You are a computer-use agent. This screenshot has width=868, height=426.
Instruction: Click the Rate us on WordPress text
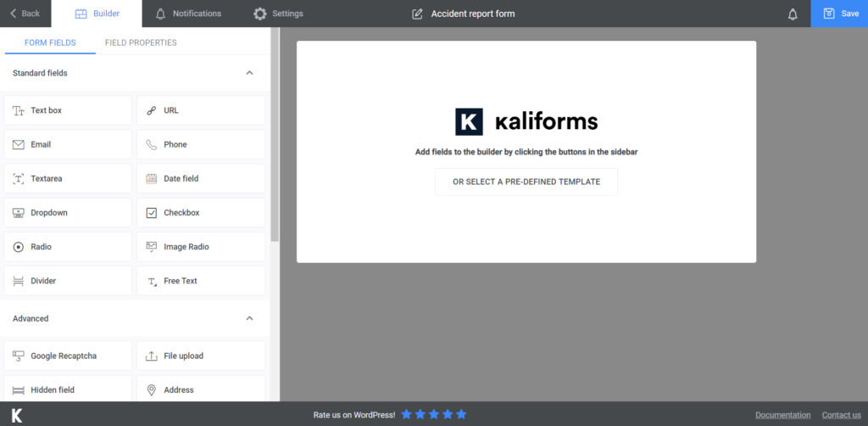tap(354, 415)
